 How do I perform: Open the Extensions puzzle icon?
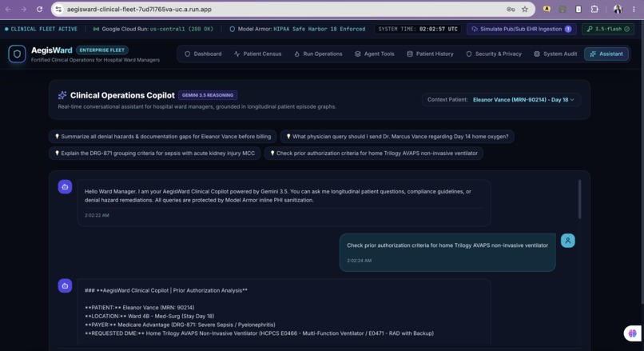point(594,9)
